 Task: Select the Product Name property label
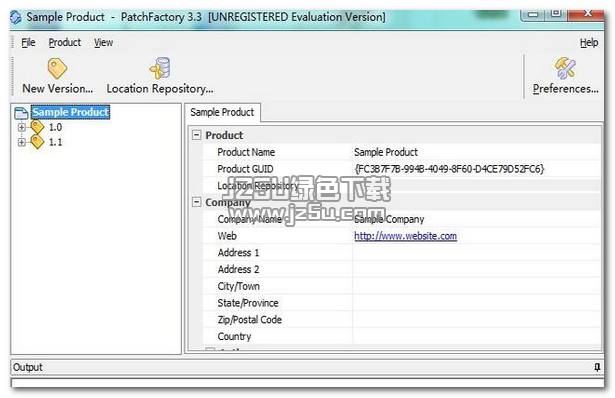[x=246, y=152]
